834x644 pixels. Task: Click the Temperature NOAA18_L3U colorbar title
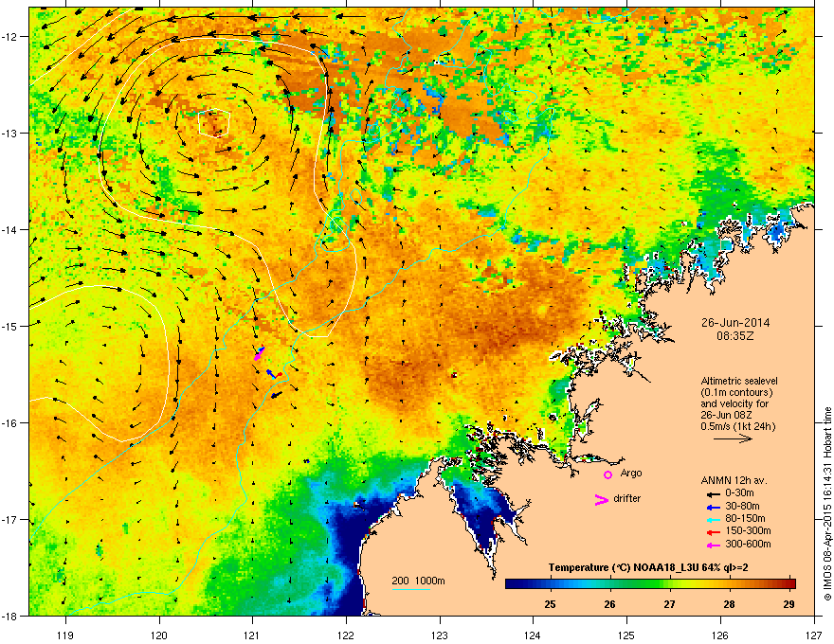coord(648,568)
